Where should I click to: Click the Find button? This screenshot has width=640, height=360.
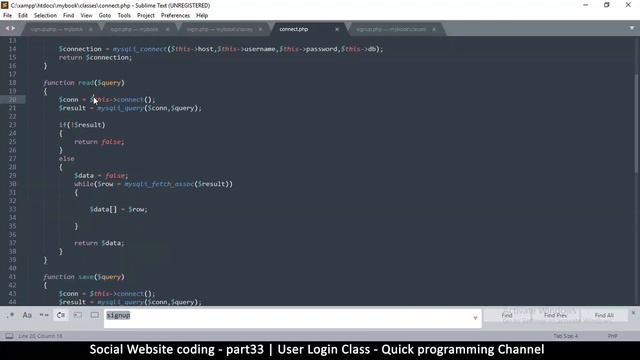click(507, 315)
